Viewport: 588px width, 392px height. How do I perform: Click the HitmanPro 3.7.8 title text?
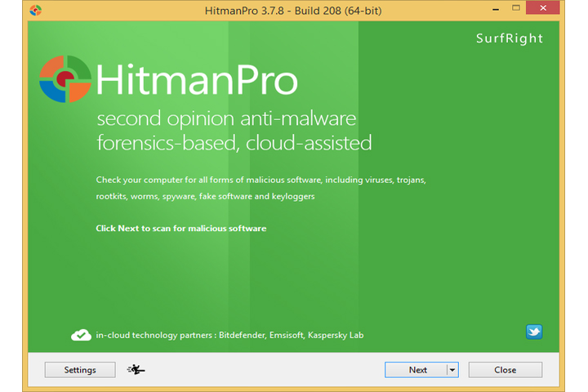pos(293,11)
